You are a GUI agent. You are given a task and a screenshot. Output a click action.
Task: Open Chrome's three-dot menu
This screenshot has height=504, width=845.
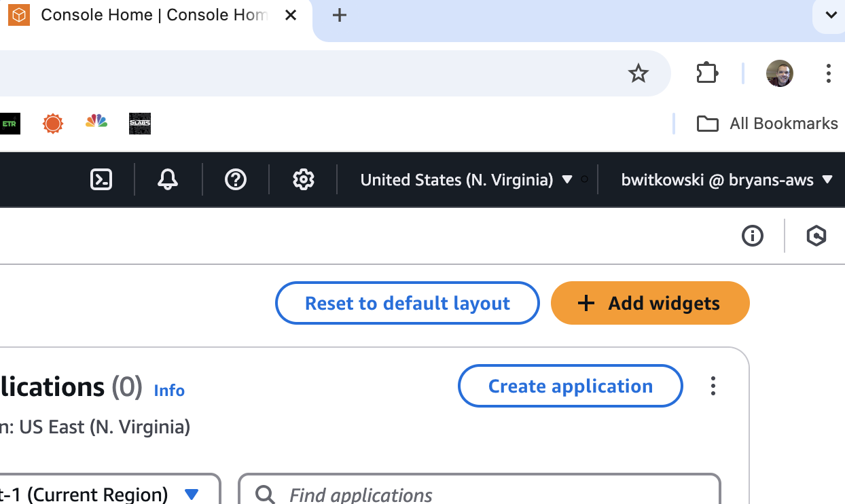pos(828,73)
